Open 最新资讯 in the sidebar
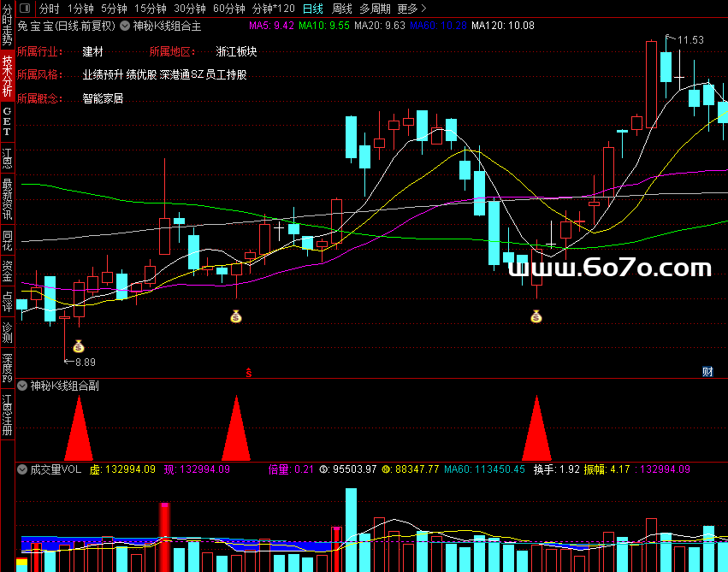Image resolution: width=728 pixels, height=572 pixels. pos(7,198)
